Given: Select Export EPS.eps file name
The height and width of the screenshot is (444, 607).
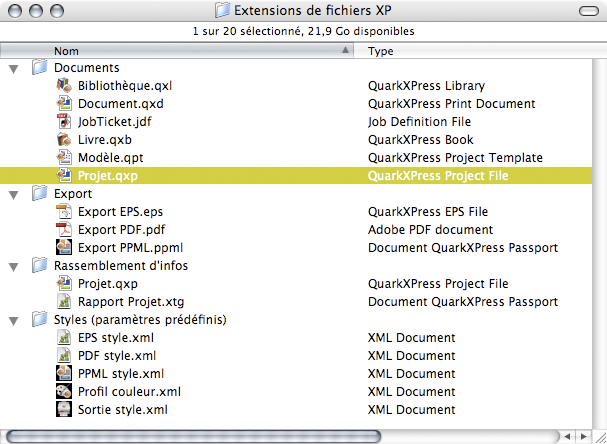Looking at the screenshot, I should [120, 212].
